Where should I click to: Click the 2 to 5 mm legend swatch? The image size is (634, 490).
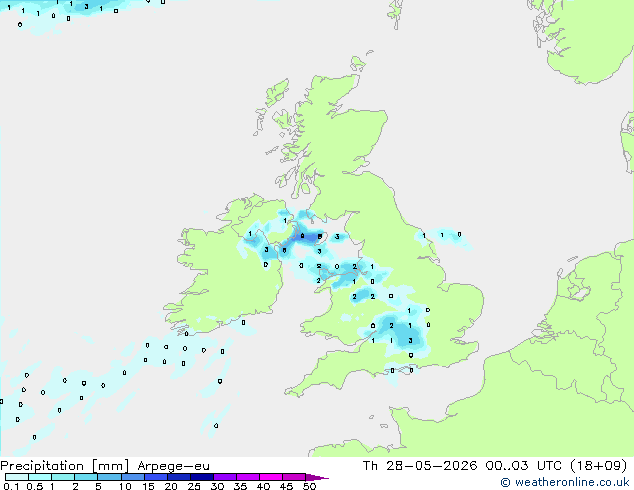point(86,477)
